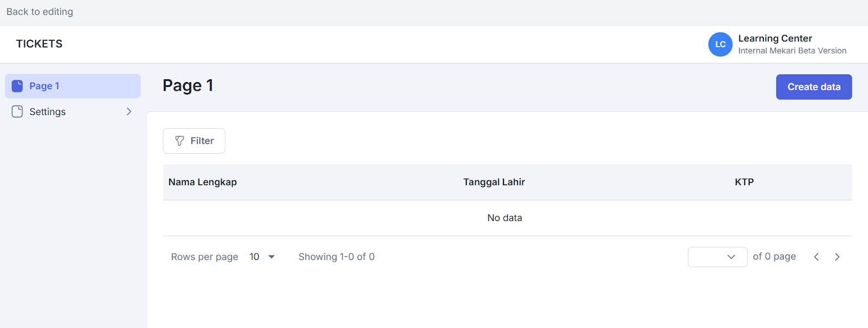Click the Back to editing link
The width and height of the screenshot is (868, 328).
tap(40, 12)
